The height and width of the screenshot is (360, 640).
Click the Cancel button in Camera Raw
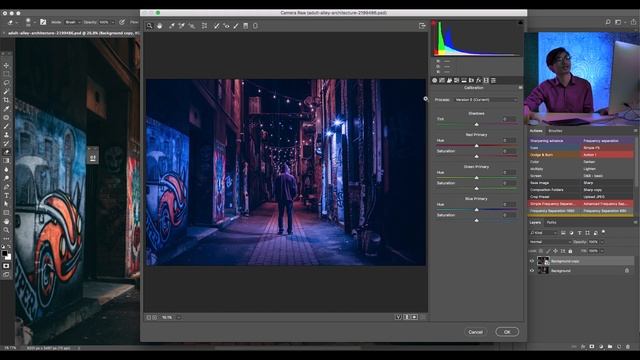click(x=476, y=332)
